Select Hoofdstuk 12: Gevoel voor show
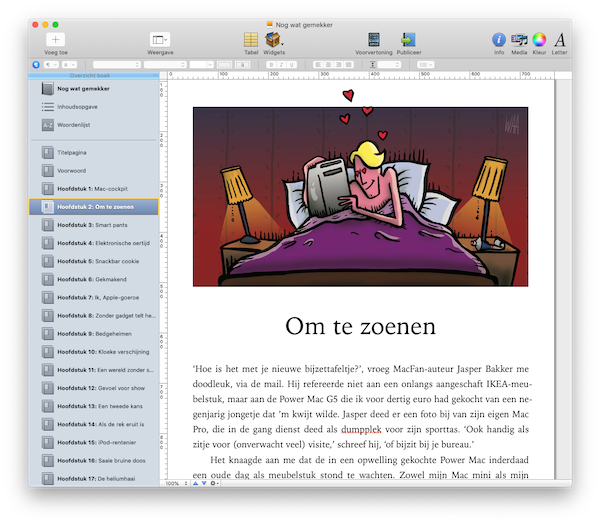The image size is (600, 524). coord(93,388)
